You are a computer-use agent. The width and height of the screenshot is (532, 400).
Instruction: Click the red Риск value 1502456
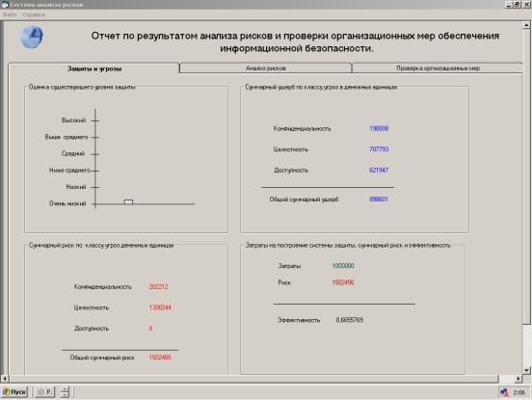pos(343,282)
